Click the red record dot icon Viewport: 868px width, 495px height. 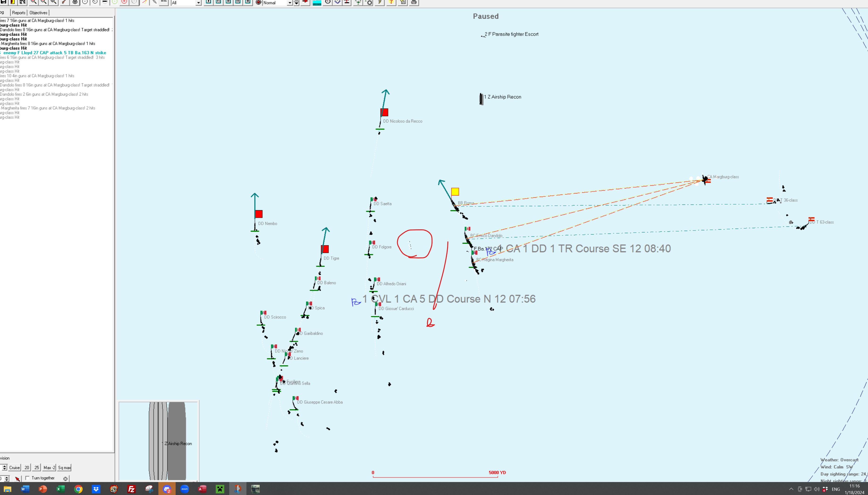(258, 2)
